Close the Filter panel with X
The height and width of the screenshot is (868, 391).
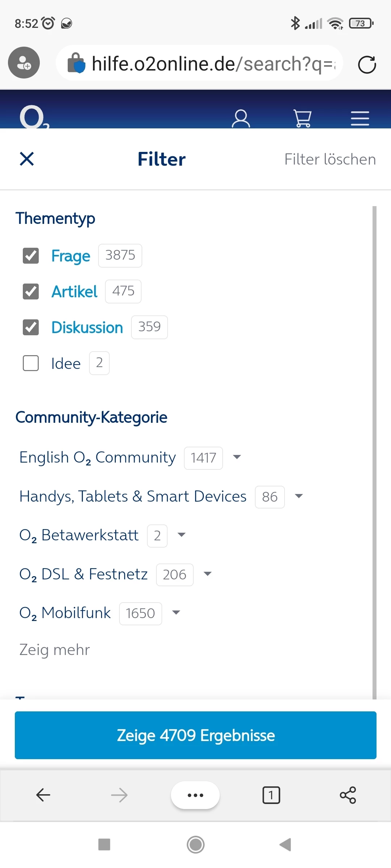pos(27,159)
